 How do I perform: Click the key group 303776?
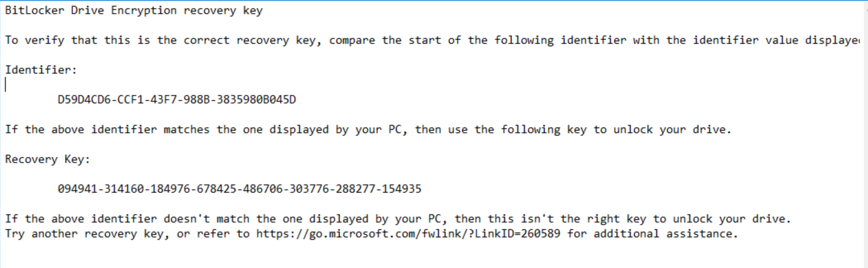tap(309, 189)
